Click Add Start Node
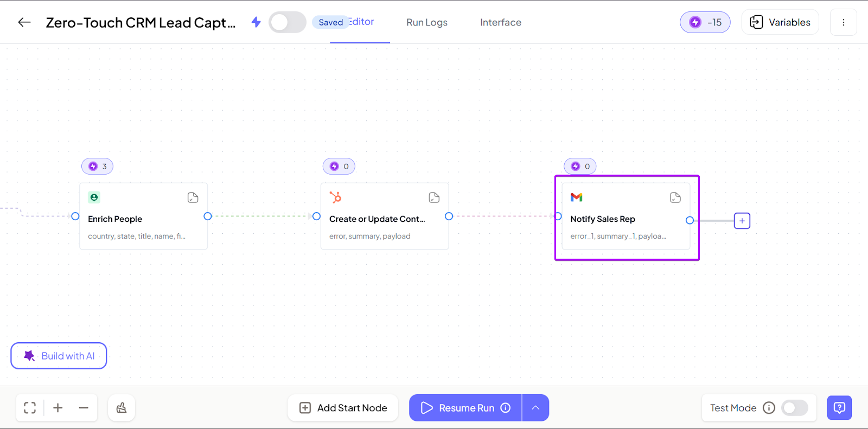Screen dimensions: 868x429 tap(343, 408)
